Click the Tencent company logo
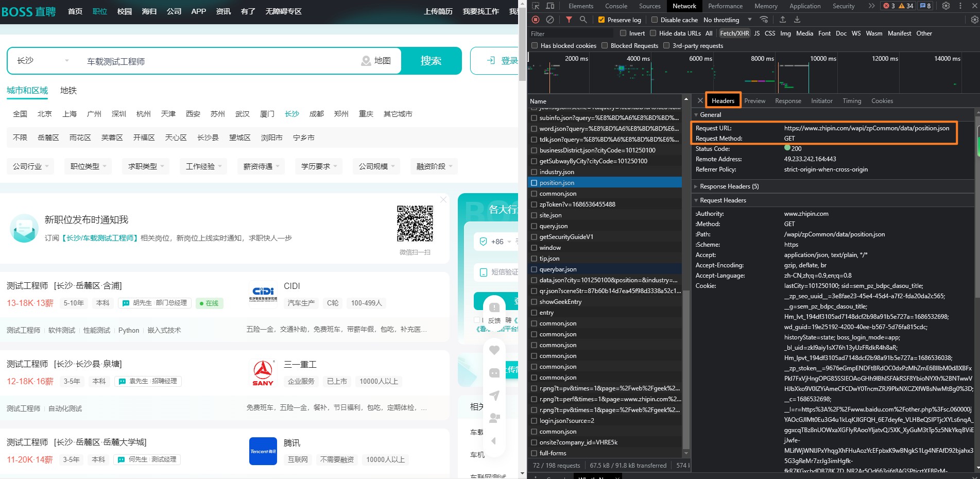The height and width of the screenshot is (479, 980). pos(263,451)
